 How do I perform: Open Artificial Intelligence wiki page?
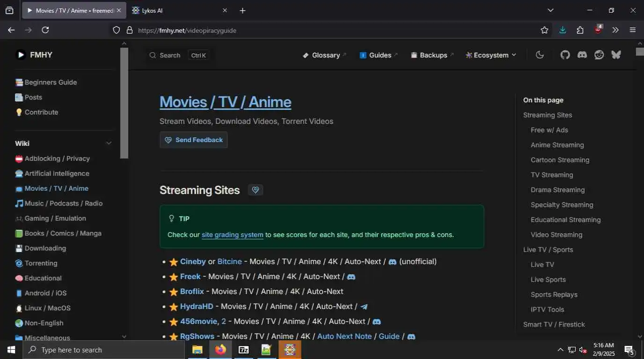pos(52,173)
